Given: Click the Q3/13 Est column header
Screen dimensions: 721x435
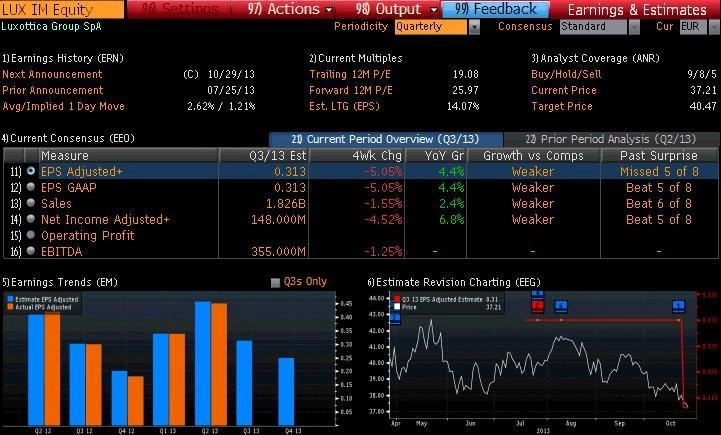Looking at the screenshot, I should (264, 155).
